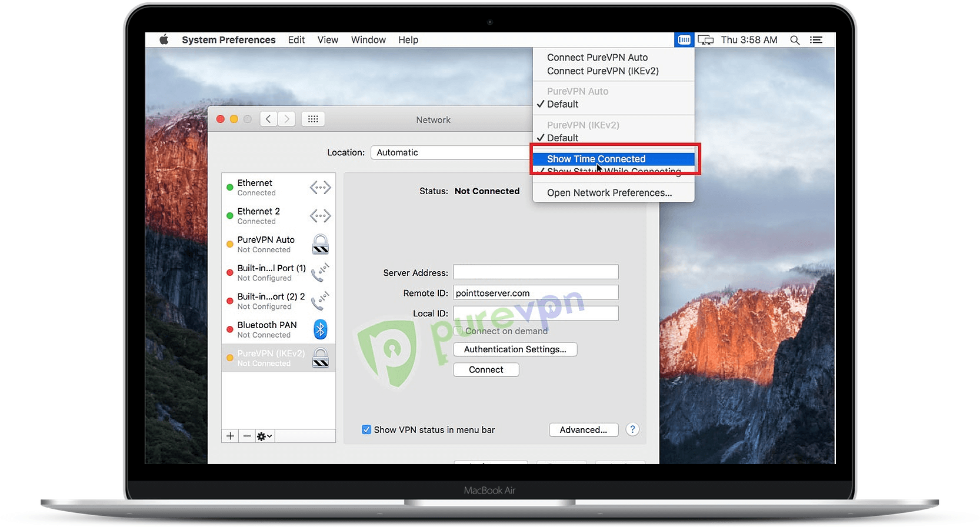The width and height of the screenshot is (980, 527).
Task: Click the PureVPN Auto lock icon
Action: tap(321, 244)
